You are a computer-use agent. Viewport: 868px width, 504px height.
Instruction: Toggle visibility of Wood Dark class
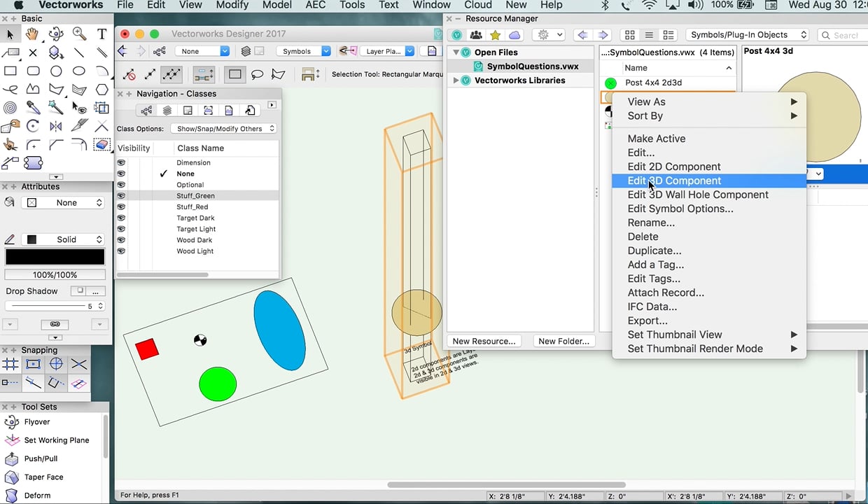[121, 240]
